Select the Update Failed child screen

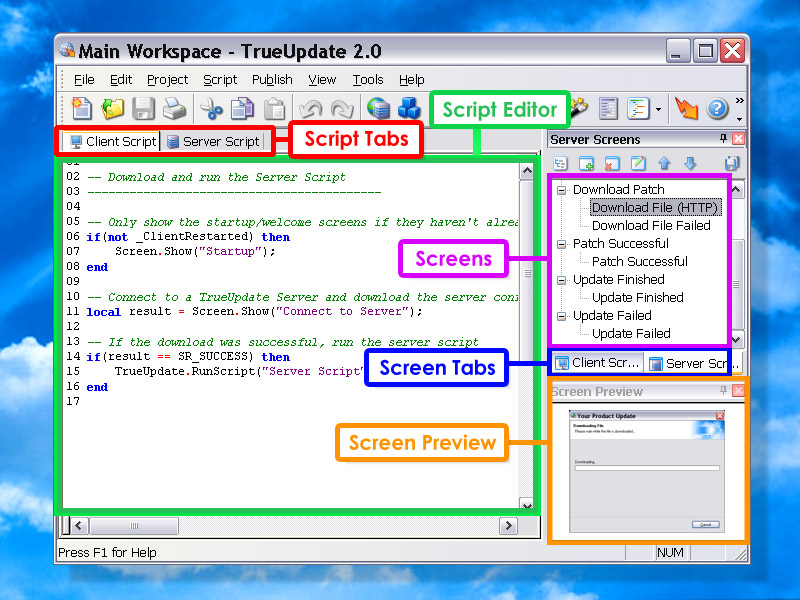(x=631, y=334)
